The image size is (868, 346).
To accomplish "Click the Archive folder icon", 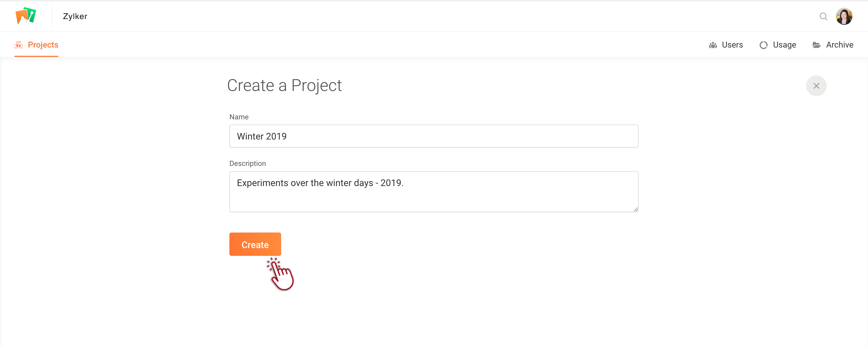I will point(816,45).
